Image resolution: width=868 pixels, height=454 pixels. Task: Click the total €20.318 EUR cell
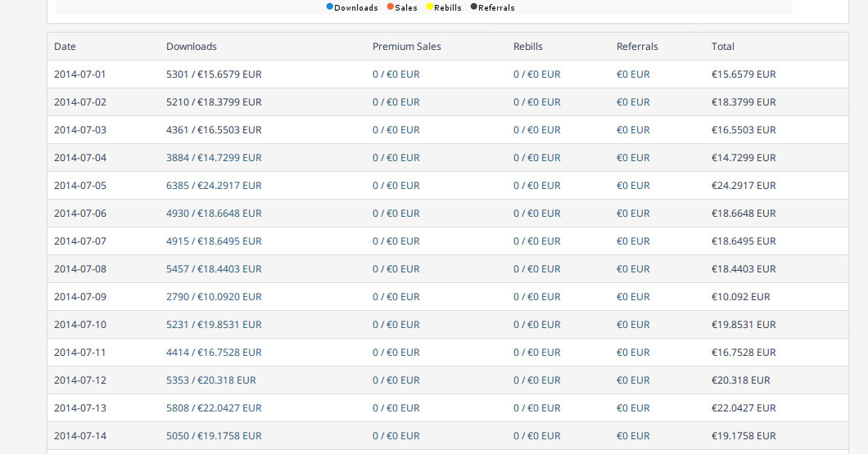(x=740, y=380)
